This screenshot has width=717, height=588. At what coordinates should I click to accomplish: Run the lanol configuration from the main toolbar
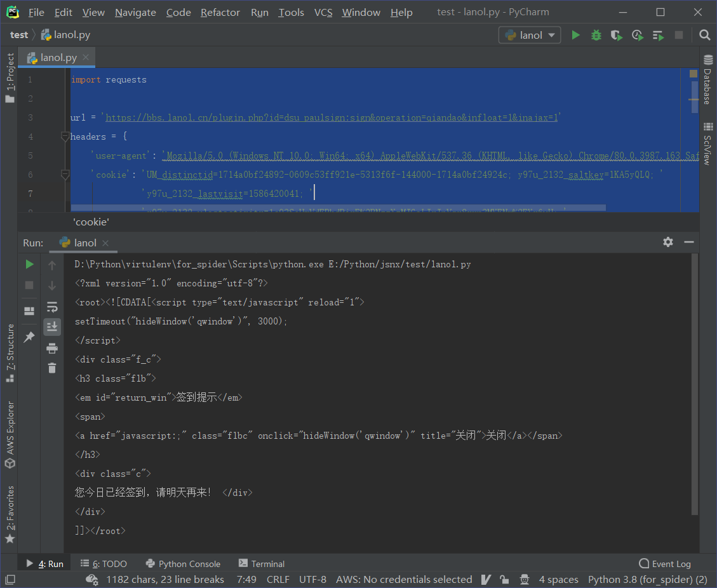click(x=576, y=35)
